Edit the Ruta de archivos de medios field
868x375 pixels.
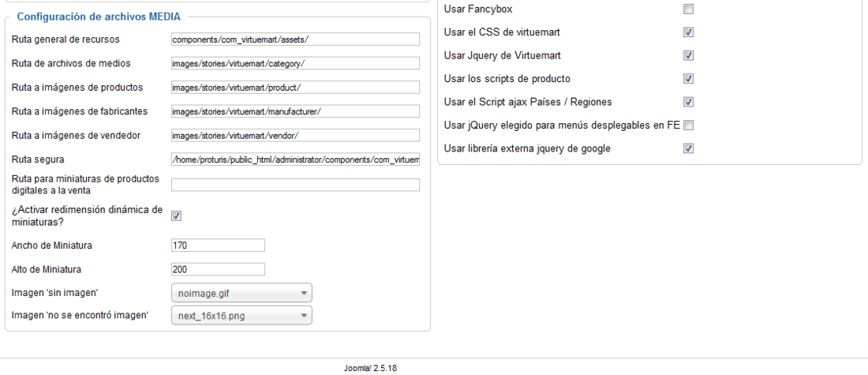click(x=296, y=64)
